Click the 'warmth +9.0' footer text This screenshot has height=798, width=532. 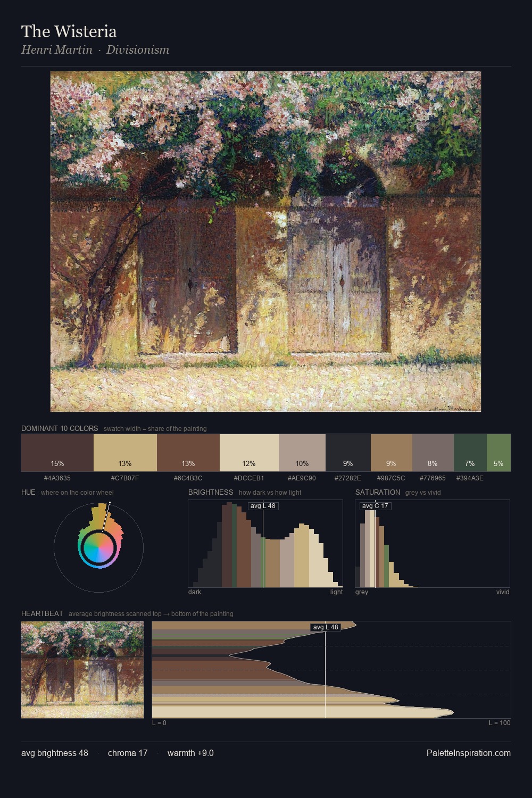[x=190, y=753]
